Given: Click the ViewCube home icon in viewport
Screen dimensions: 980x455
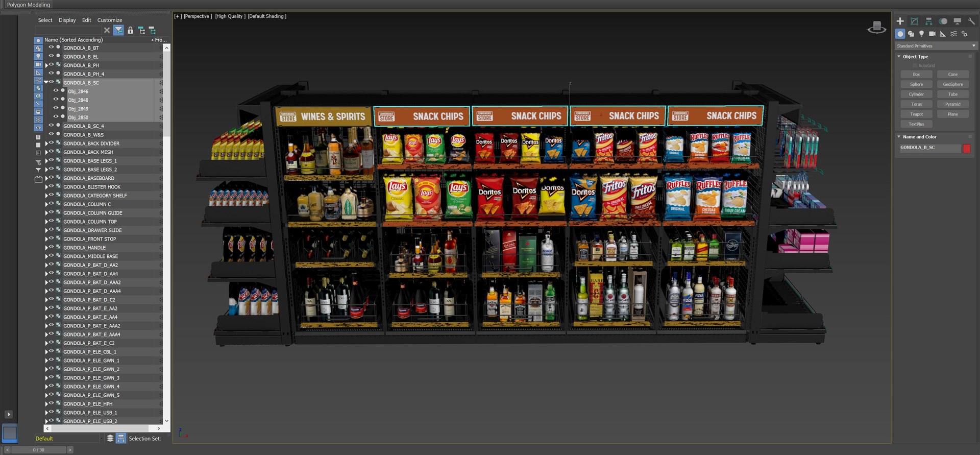Looking at the screenshot, I should [877, 27].
